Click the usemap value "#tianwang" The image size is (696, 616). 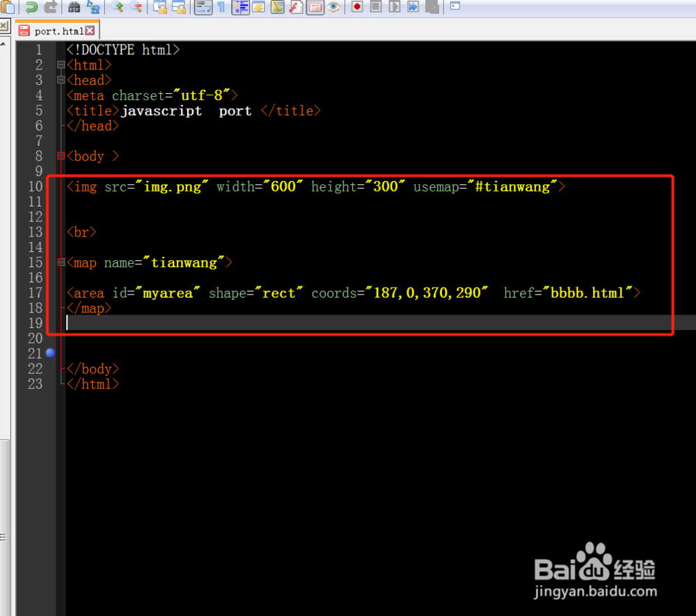click(513, 187)
